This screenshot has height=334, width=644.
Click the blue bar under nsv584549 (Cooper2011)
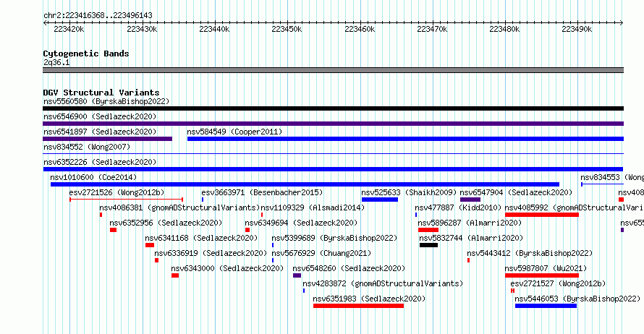(x=405, y=139)
